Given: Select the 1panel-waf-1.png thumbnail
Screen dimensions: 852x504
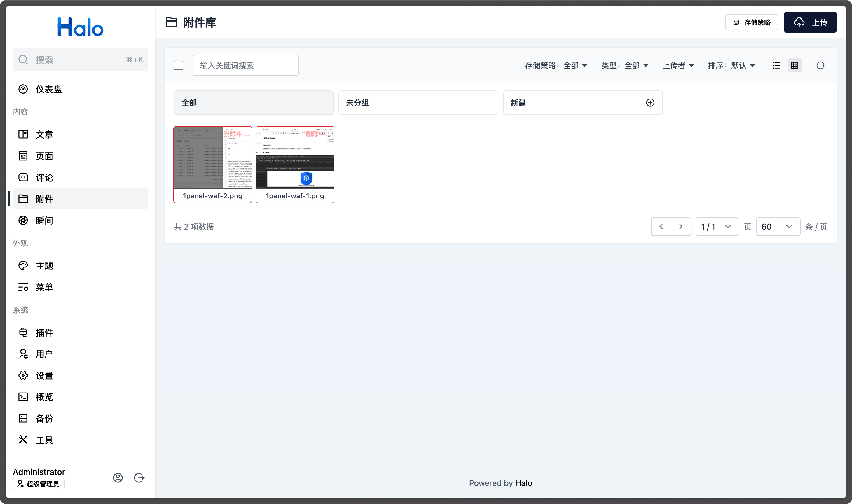Looking at the screenshot, I should [x=294, y=158].
